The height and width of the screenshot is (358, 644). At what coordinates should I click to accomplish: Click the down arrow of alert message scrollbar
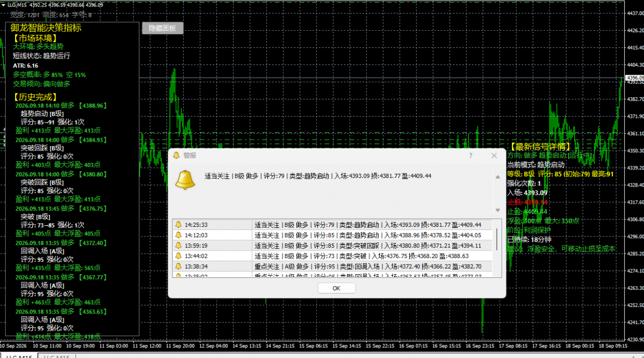[497, 210]
